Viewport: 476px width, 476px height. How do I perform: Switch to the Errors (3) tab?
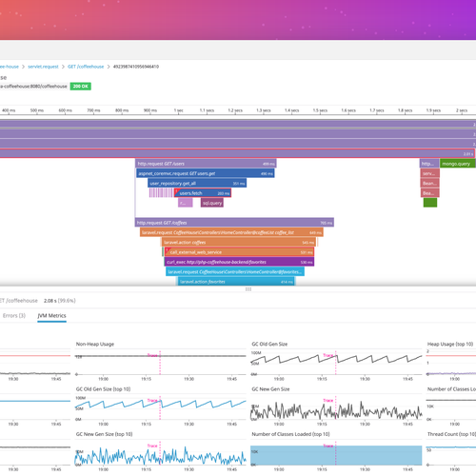coord(14,316)
